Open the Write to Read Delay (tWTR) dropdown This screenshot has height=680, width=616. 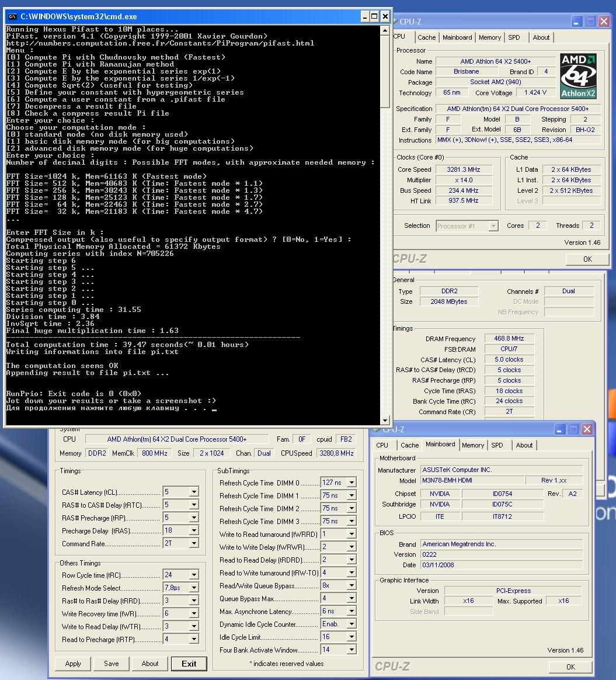click(194, 626)
